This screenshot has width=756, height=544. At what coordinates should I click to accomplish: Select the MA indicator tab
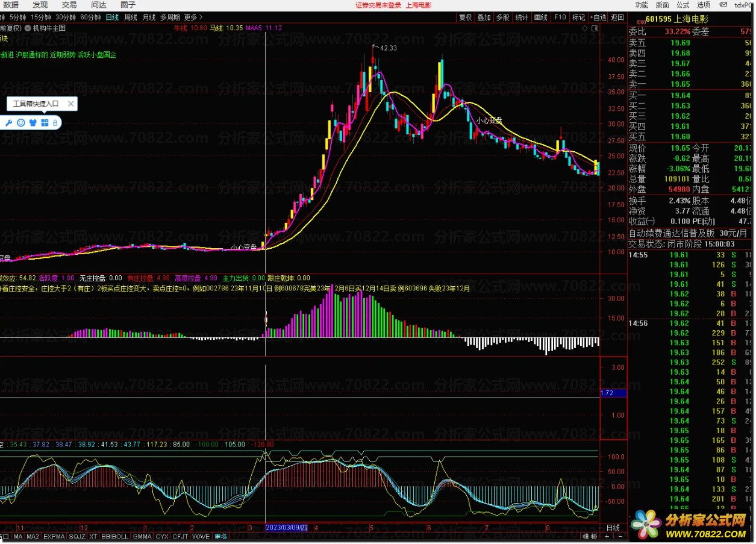[18, 536]
